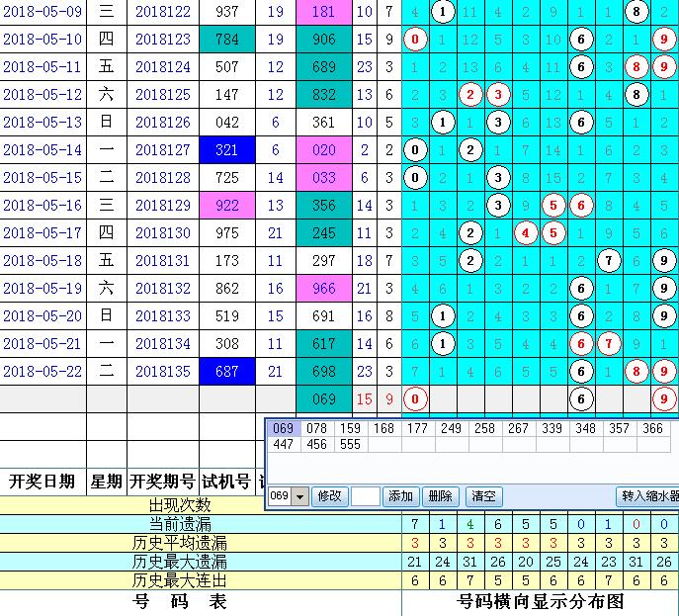This screenshot has height=616, width=679.
Task: Select number 177 in the number list
Action: 417,428
